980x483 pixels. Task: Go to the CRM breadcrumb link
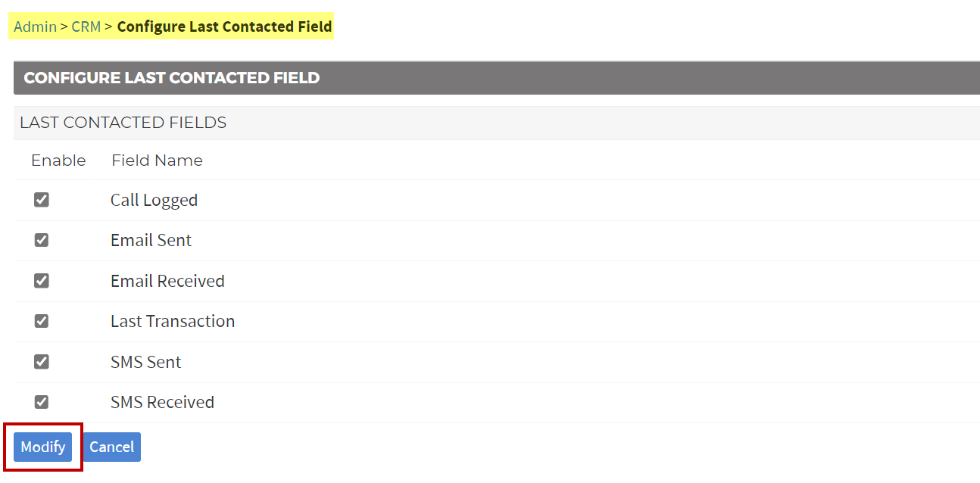[86, 26]
